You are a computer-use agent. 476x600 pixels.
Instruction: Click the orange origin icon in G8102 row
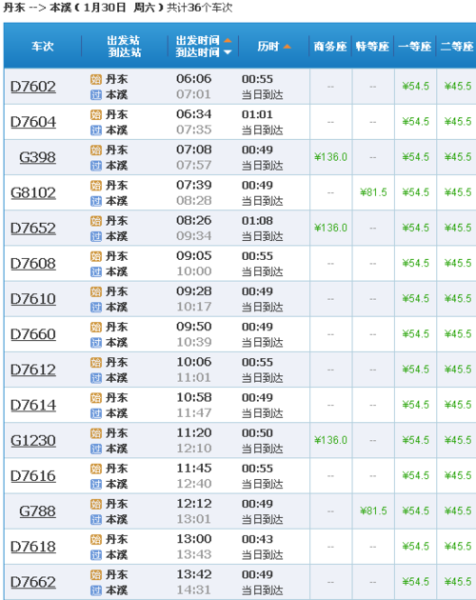point(96,186)
